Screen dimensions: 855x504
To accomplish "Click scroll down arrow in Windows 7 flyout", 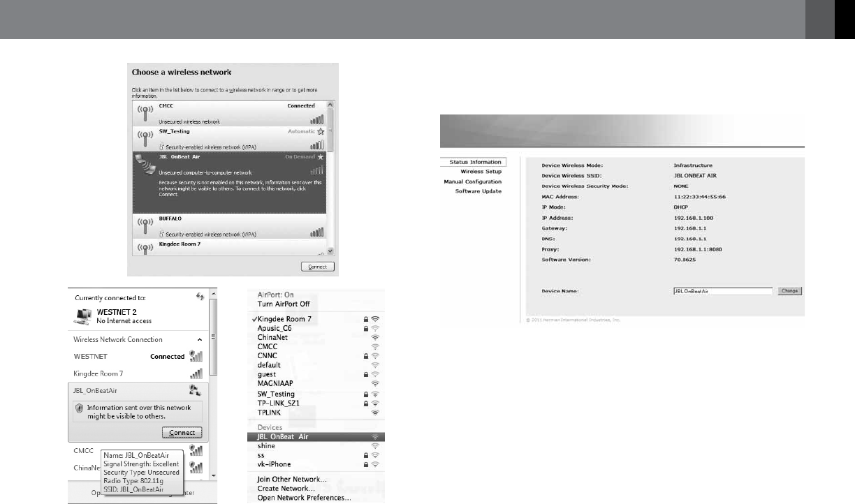I will click(x=214, y=475).
